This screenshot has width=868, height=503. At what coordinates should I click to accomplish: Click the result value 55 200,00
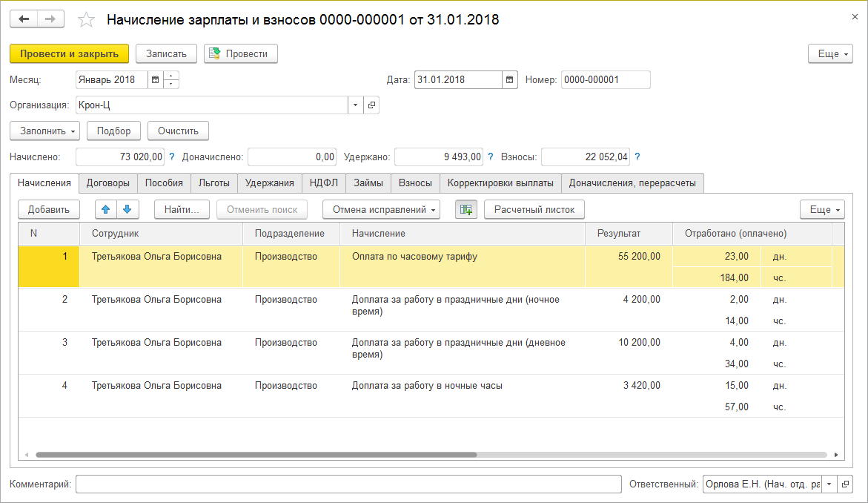click(x=640, y=257)
